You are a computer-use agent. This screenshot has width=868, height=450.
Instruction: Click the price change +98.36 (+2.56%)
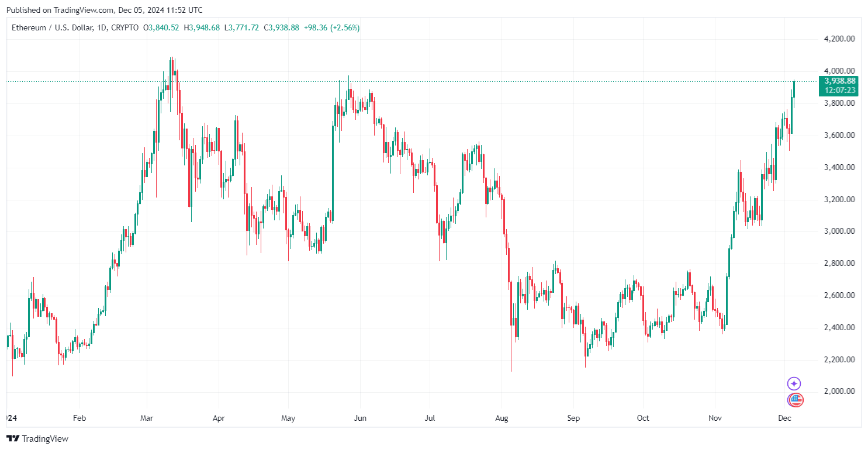[x=331, y=27]
